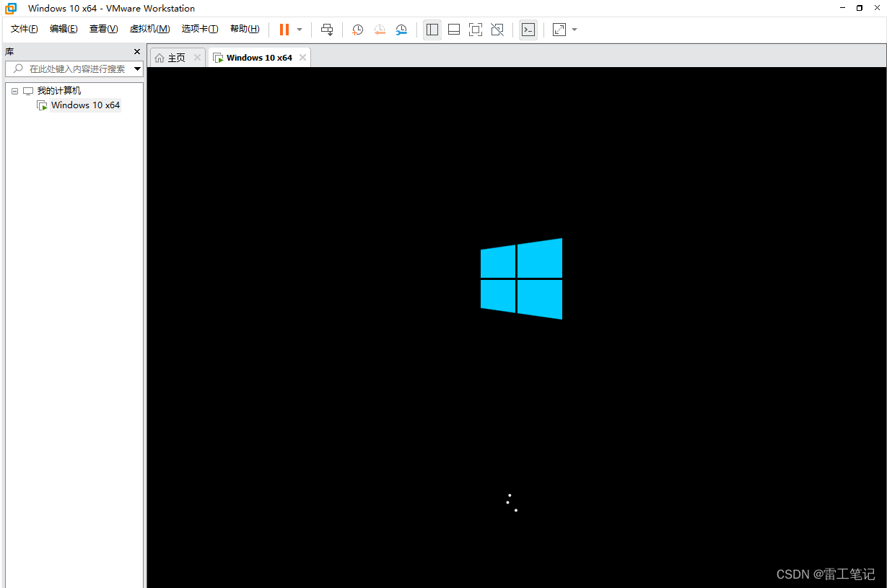Viewport: 887px width, 588px height.
Task: Take a snapshot of this virtual machine
Action: point(357,30)
